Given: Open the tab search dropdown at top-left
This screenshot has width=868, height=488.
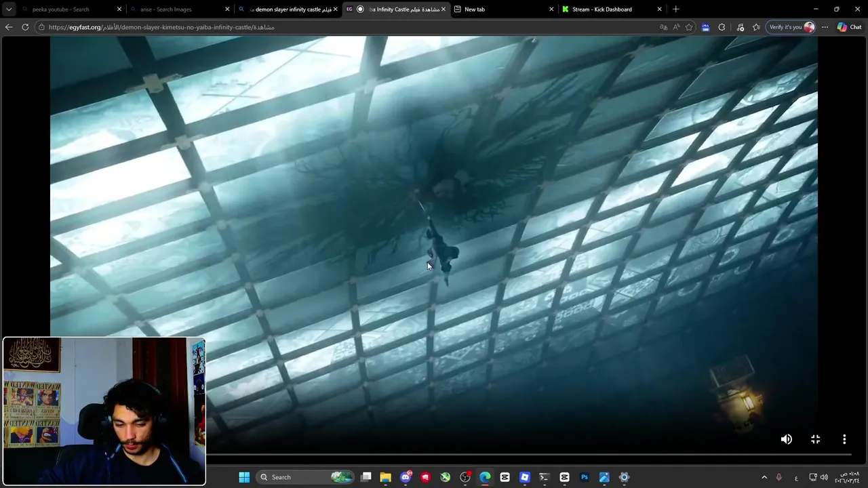Looking at the screenshot, I should 8,9.
